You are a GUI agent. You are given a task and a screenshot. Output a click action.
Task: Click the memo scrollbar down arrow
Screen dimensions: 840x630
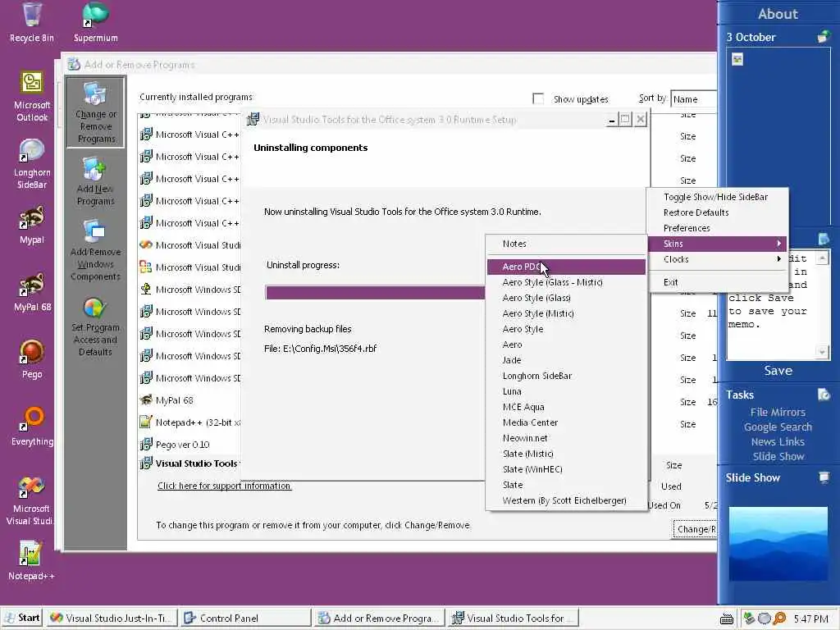pyautogui.click(x=822, y=352)
